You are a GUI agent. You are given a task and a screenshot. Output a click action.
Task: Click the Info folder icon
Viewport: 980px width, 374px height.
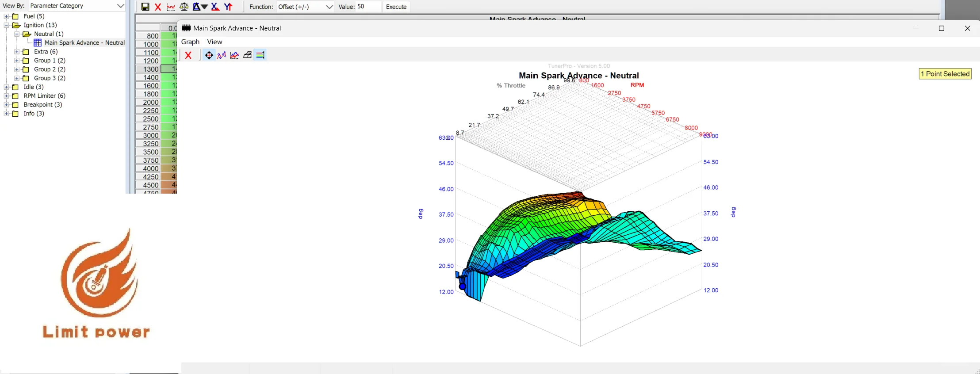pyautogui.click(x=15, y=114)
